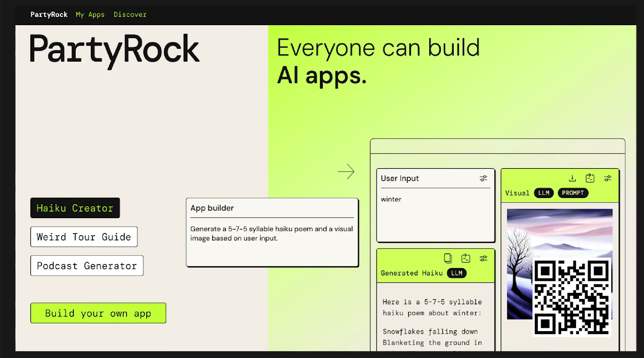This screenshot has height=358, width=644.
Task: Open the Visual widget settings sliders icon
Action: [x=608, y=178]
